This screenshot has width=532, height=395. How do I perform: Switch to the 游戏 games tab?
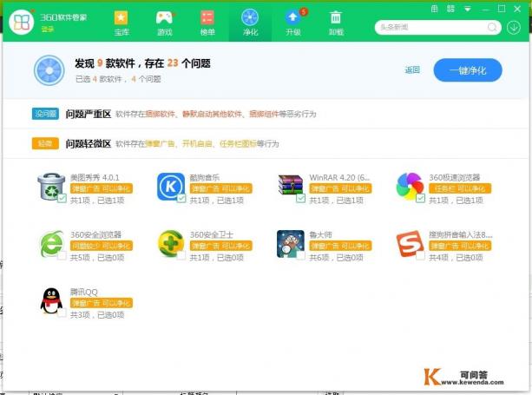[165, 23]
